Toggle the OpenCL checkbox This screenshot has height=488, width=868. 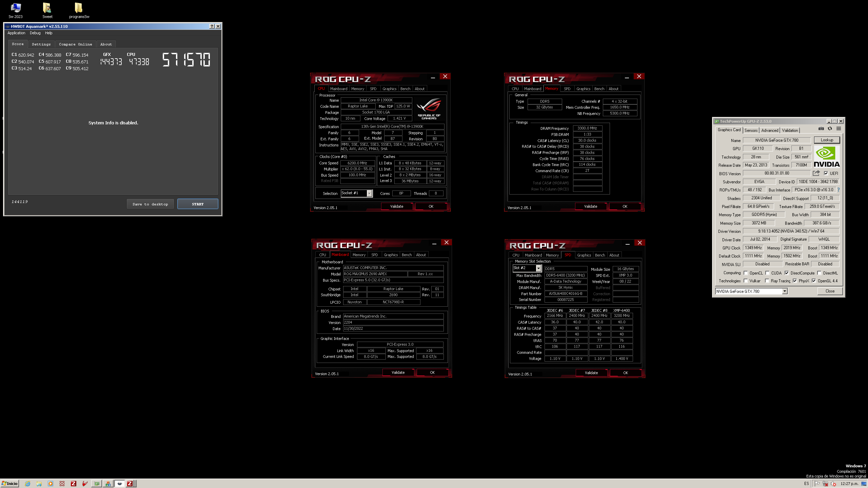pos(746,273)
